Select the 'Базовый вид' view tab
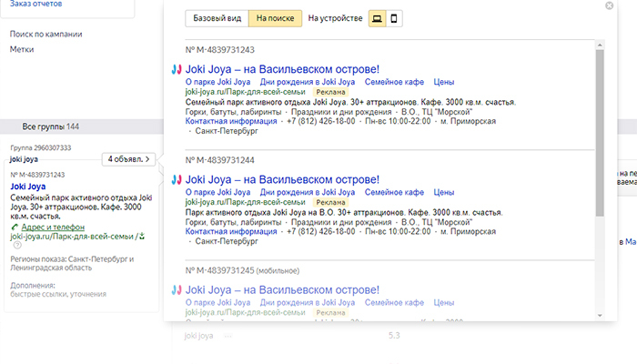Viewport: 637px width, 364px height. point(217,18)
